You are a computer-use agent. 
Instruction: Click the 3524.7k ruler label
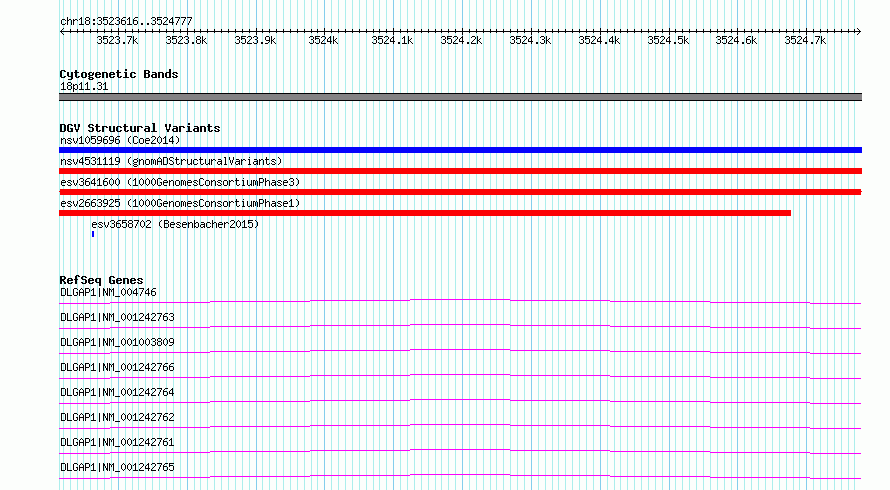click(x=805, y=40)
